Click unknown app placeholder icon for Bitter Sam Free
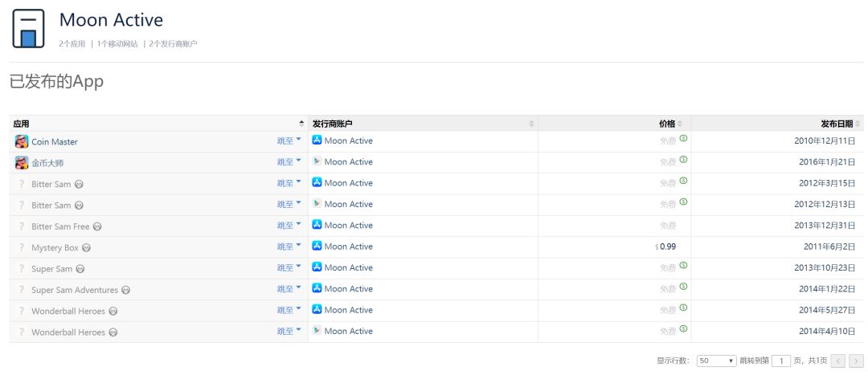 pyautogui.click(x=22, y=226)
